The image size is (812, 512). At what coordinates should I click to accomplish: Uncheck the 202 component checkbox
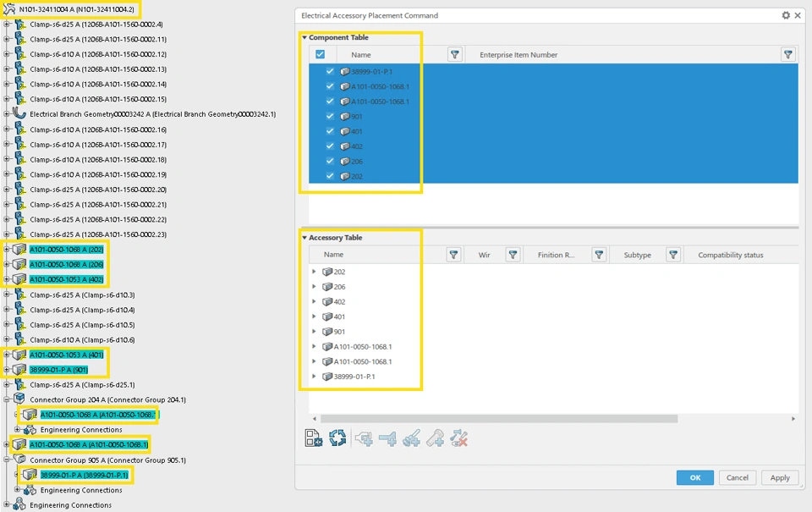pos(330,176)
